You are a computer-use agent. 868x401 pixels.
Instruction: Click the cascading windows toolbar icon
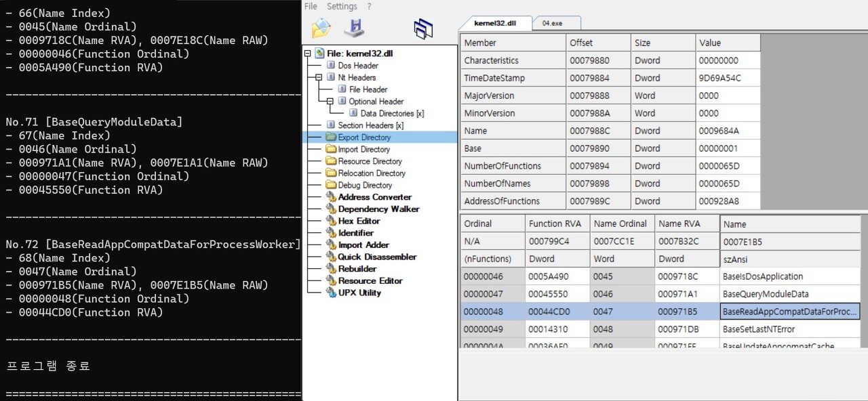423,28
